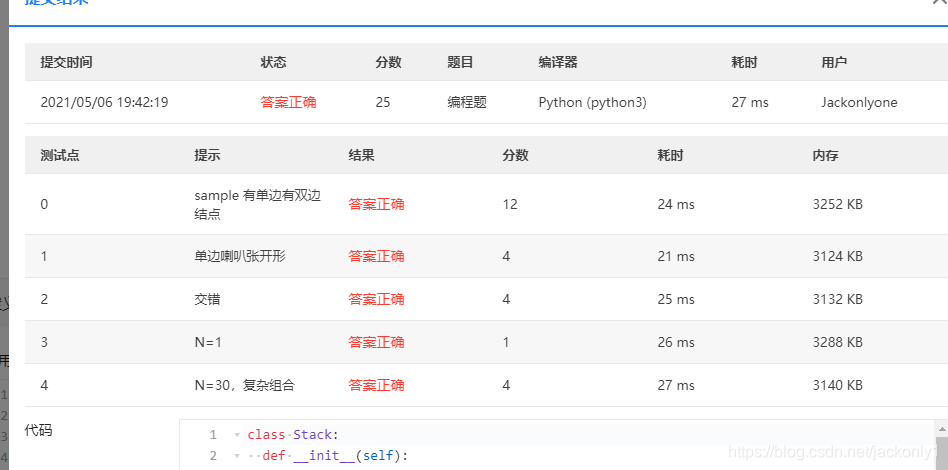Viewport: 948px width, 470px height.
Task: Click the 内存 column header
Action: pyautogui.click(x=825, y=155)
